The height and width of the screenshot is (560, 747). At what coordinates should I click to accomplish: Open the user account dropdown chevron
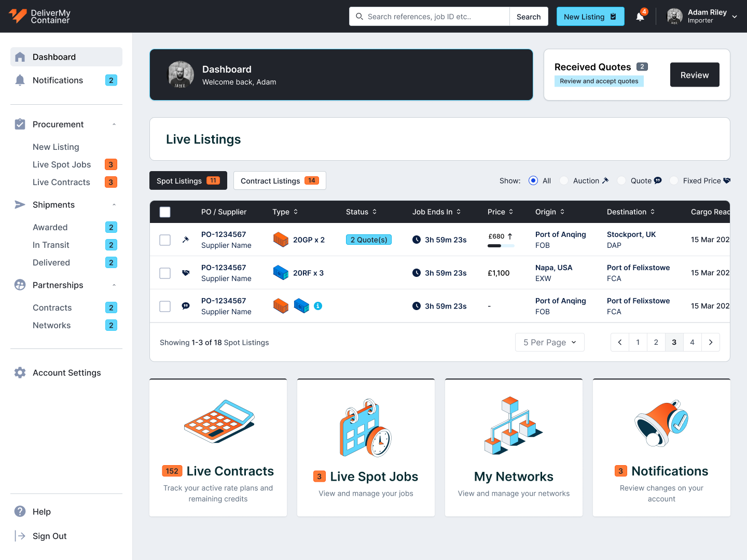pos(735,17)
